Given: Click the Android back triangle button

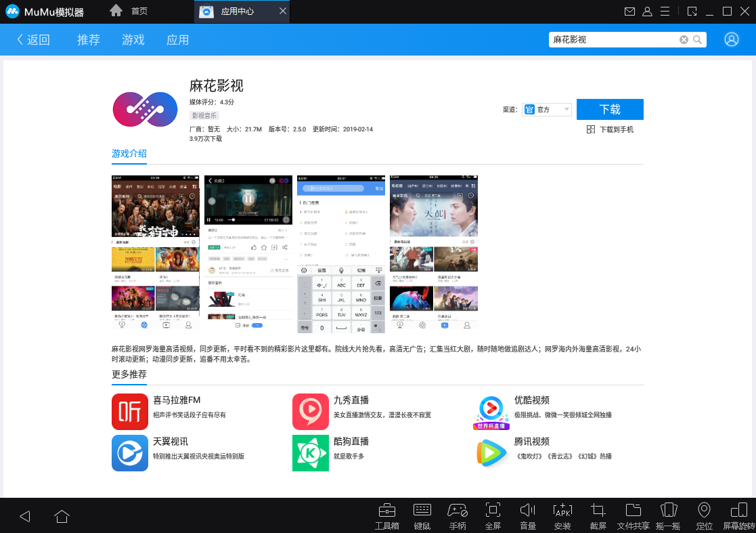Looking at the screenshot, I should [x=25, y=516].
